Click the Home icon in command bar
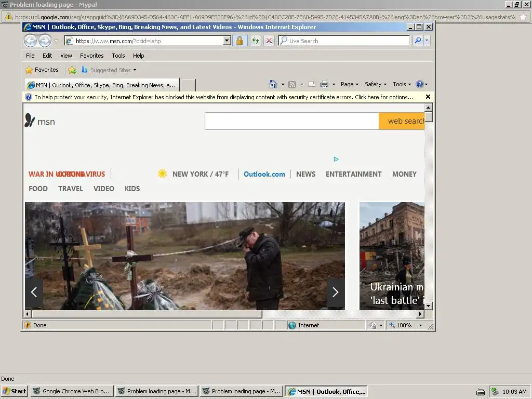The width and height of the screenshot is (532, 399). [273, 84]
